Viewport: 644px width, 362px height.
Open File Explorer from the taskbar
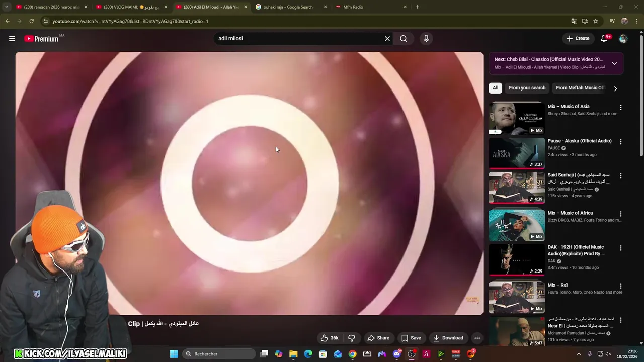[x=293, y=354]
